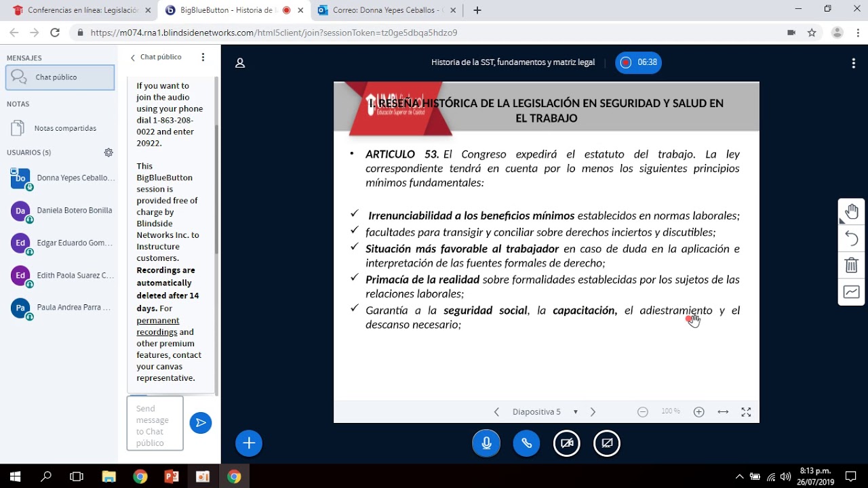Open the blue plus actions menu
This screenshot has width=868, height=488.
tap(249, 443)
